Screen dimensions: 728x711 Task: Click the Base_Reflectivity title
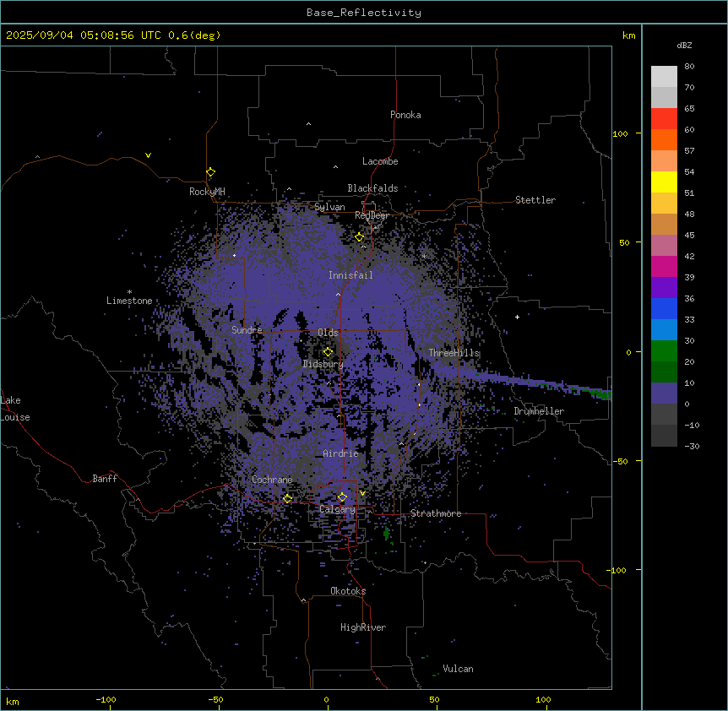[x=364, y=13]
